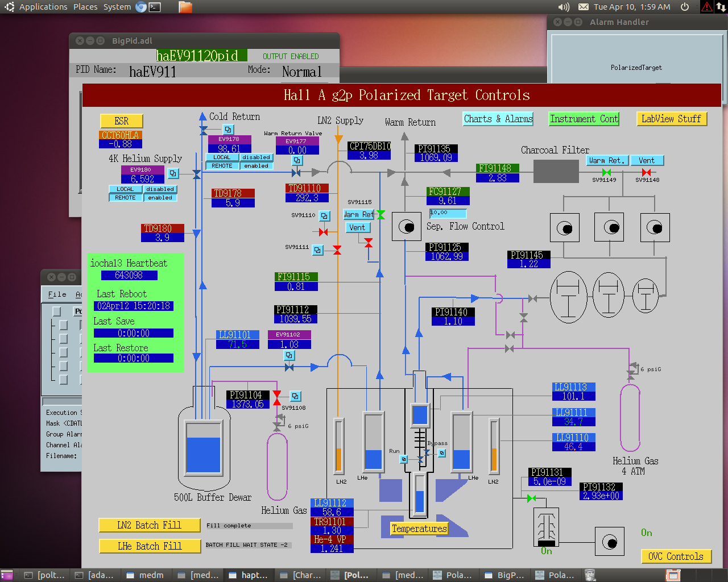Screen dimensions: 728x582
Task: Open the ESR button
Action: pyautogui.click(x=122, y=121)
